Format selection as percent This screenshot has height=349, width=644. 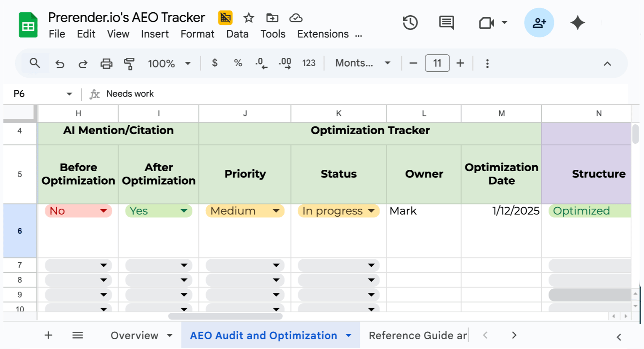pos(238,63)
